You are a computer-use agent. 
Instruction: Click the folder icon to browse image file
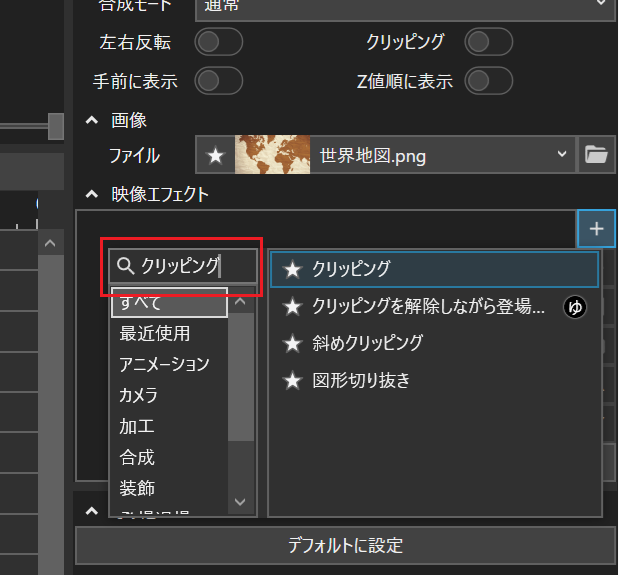pos(597,155)
